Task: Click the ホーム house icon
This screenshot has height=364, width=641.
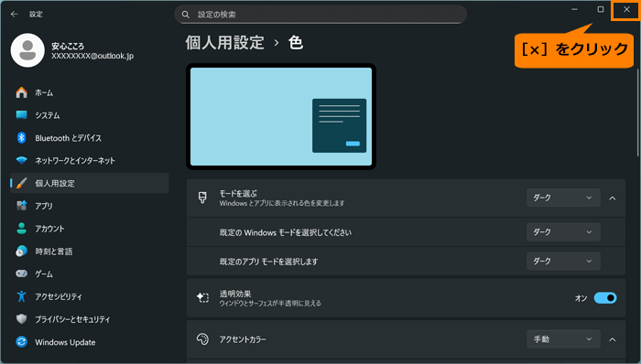Action: 22,92
